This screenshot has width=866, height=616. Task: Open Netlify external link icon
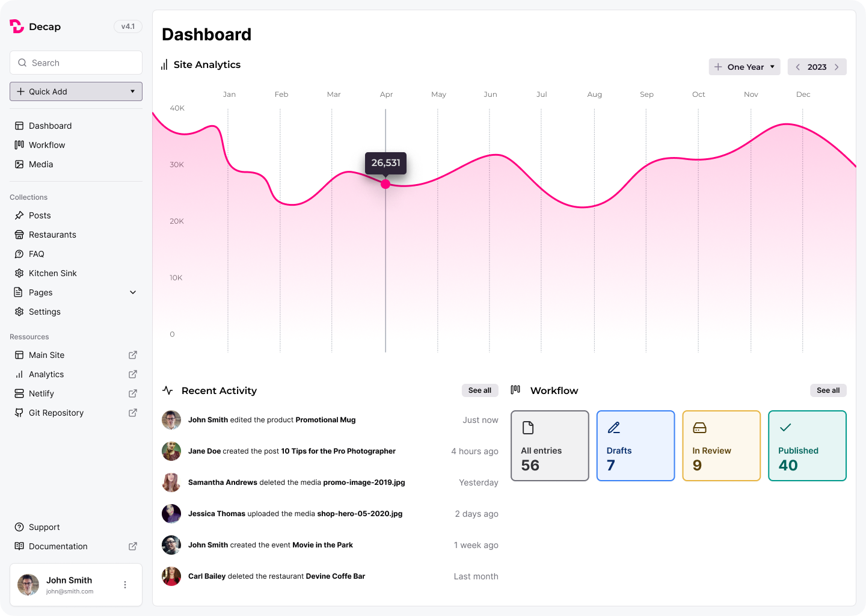click(x=133, y=393)
